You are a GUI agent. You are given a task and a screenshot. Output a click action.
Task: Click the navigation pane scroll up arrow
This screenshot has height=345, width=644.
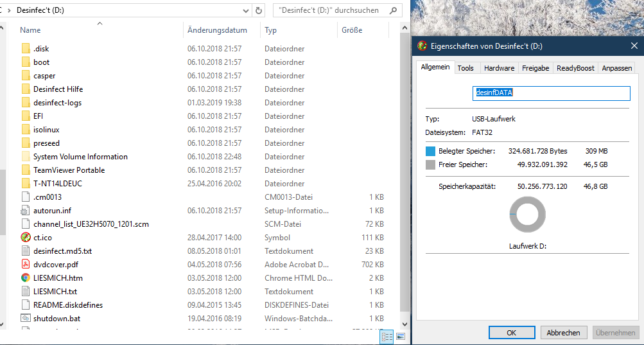coord(2,28)
